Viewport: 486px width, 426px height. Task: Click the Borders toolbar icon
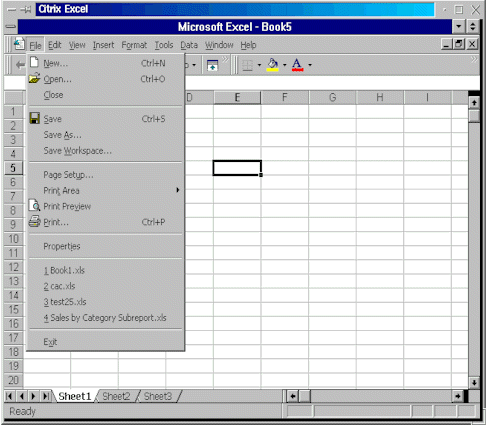click(247, 65)
